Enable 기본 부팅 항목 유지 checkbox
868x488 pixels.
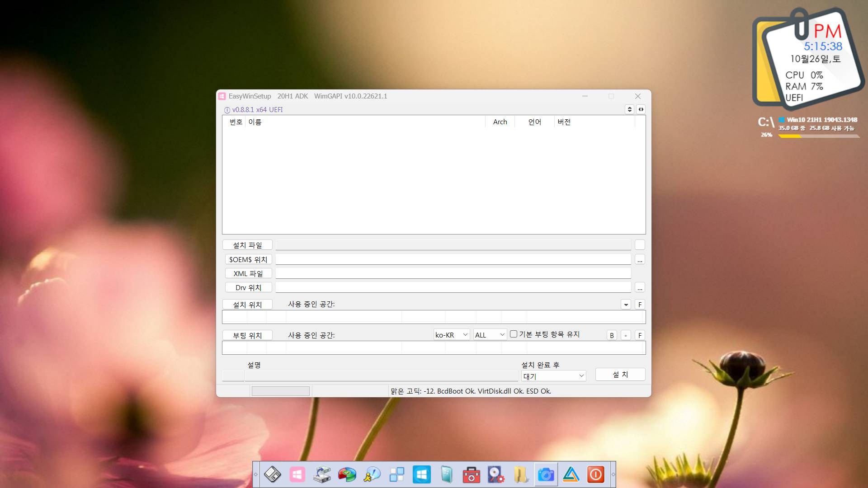click(x=514, y=334)
